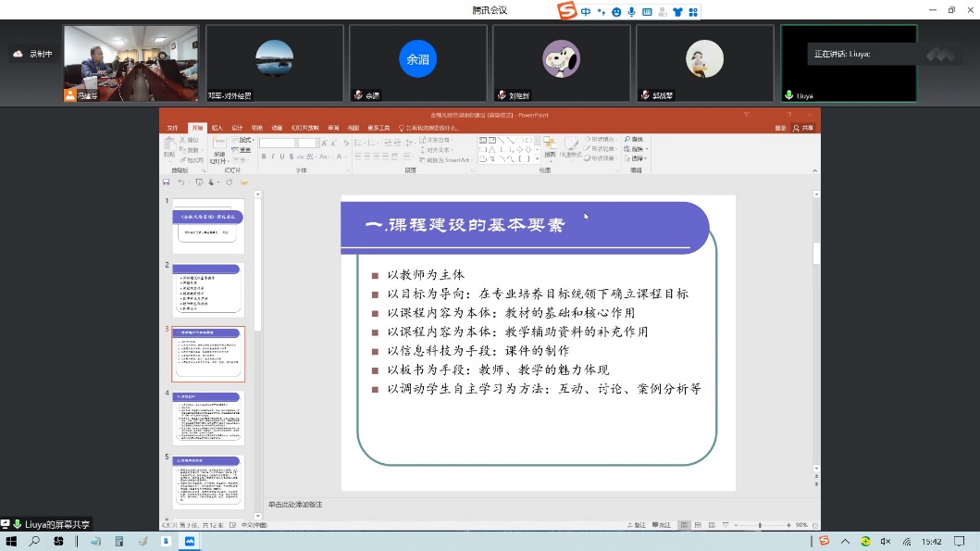Toggle the muted system volume icon
Viewport: 980px width, 551px height.
(x=886, y=541)
